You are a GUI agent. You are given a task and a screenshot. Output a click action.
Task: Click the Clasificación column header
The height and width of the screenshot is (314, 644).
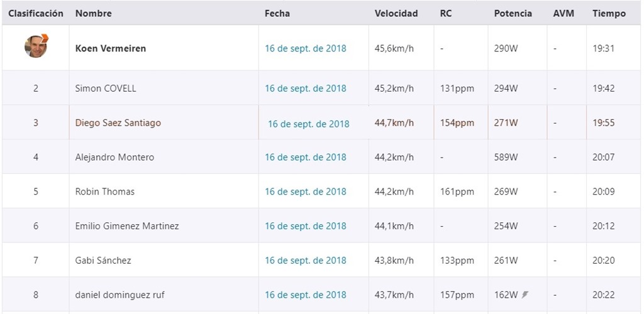tap(36, 14)
